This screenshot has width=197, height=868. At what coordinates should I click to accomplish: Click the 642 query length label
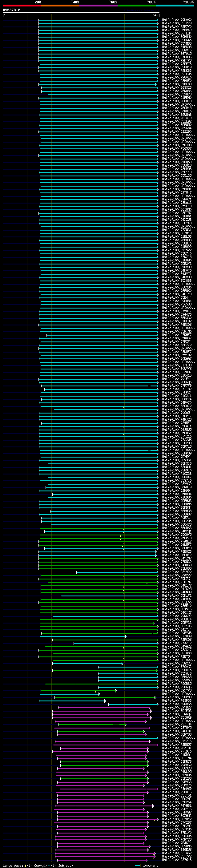coord(155,15)
